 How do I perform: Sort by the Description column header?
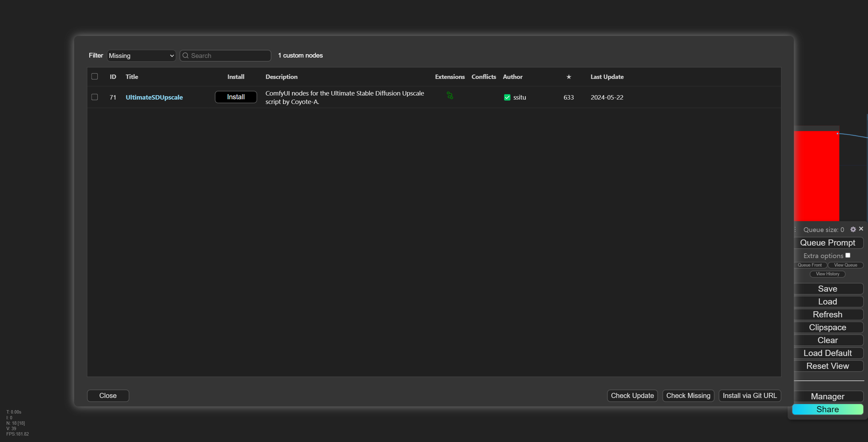pyautogui.click(x=281, y=77)
